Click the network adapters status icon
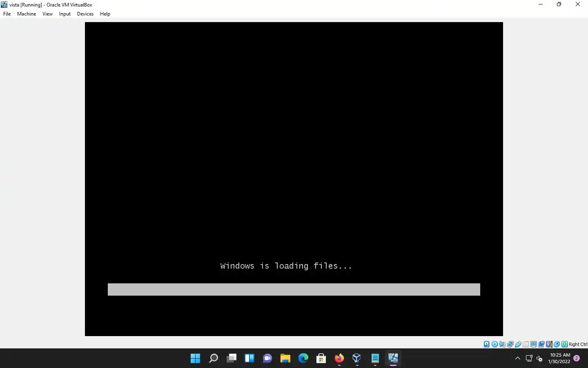Image resolution: width=588 pixels, height=368 pixels. coord(510,344)
